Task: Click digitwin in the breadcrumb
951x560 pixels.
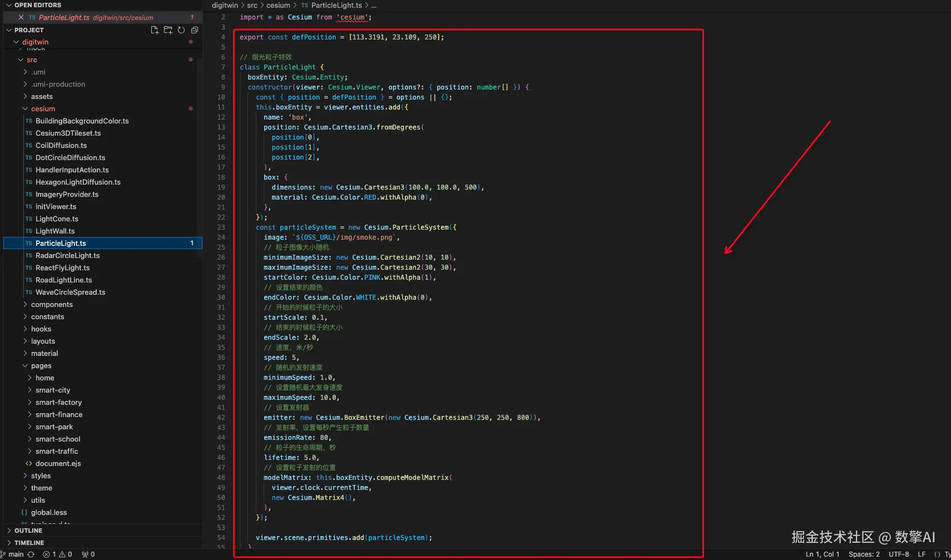Action: [225, 6]
